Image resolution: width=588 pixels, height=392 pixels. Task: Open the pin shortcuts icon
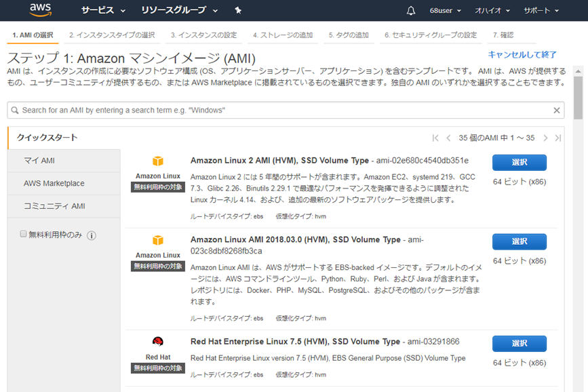tap(237, 11)
